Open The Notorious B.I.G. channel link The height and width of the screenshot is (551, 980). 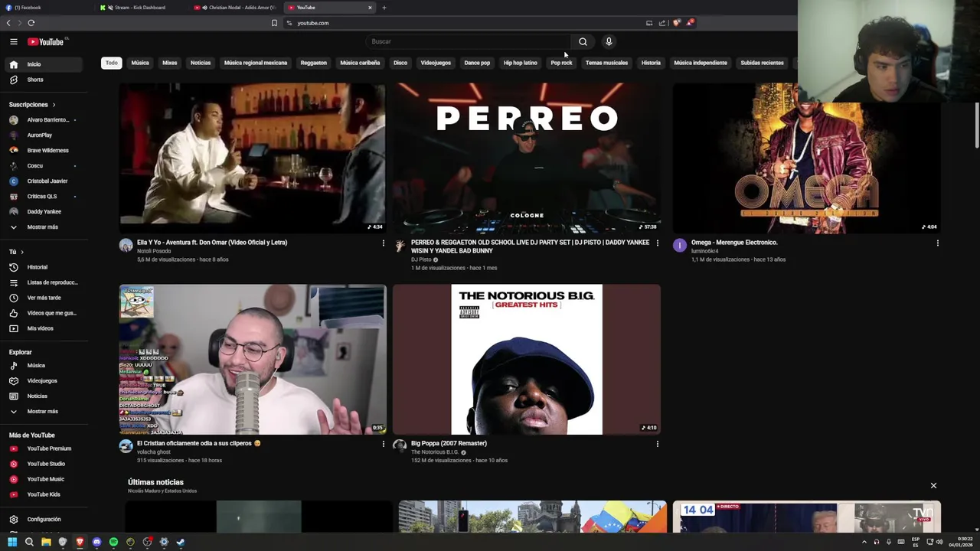point(434,452)
